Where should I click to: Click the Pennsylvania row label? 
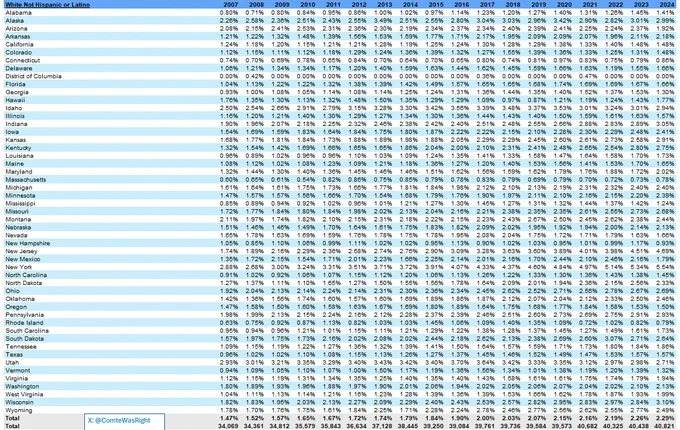click(24, 315)
